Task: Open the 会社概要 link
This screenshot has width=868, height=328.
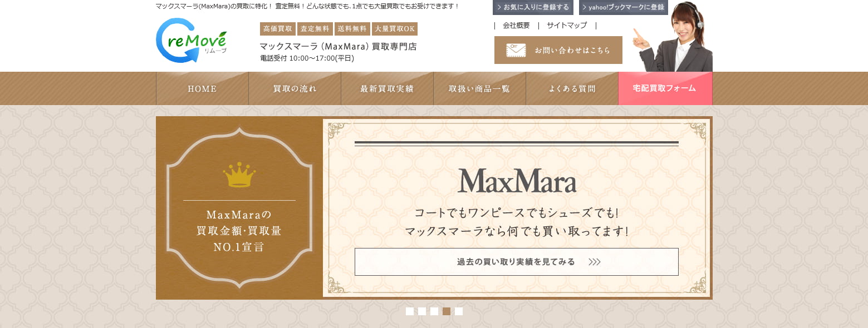Action: click(516, 26)
